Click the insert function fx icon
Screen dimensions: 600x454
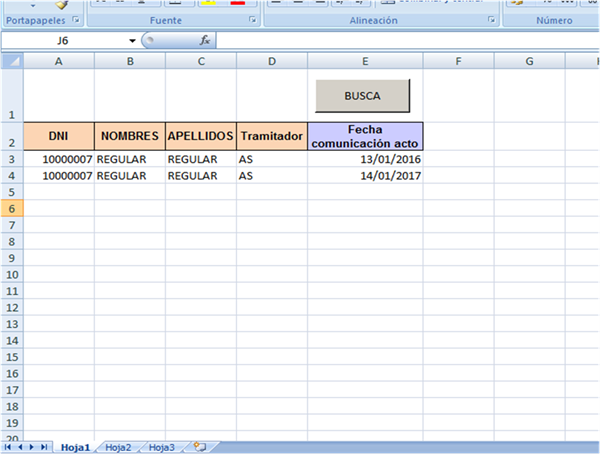pyautogui.click(x=205, y=40)
